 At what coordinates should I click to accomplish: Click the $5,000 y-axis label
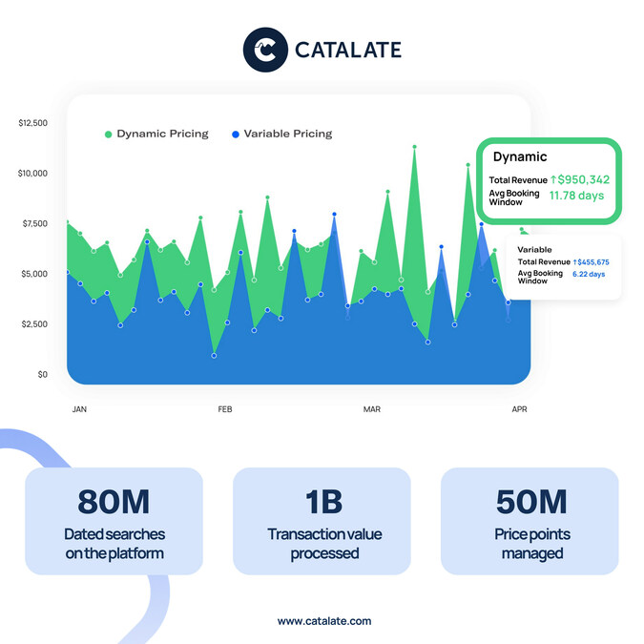[x=34, y=274]
